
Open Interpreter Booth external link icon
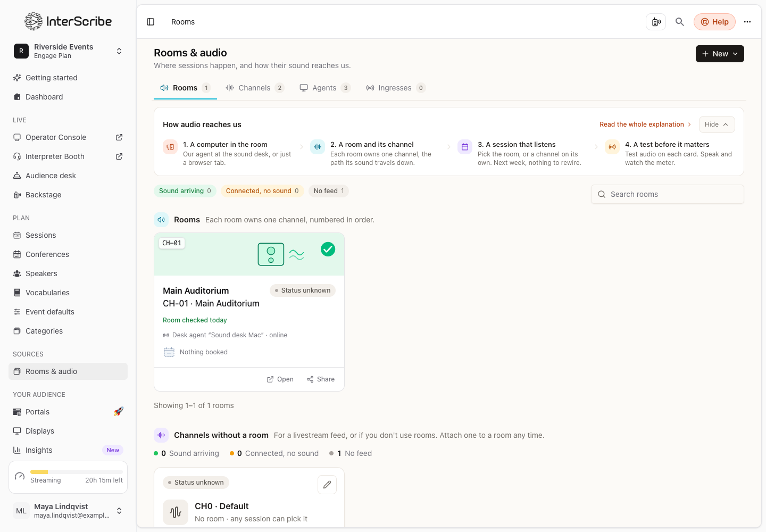pyautogui.click(x=119, y=156)
